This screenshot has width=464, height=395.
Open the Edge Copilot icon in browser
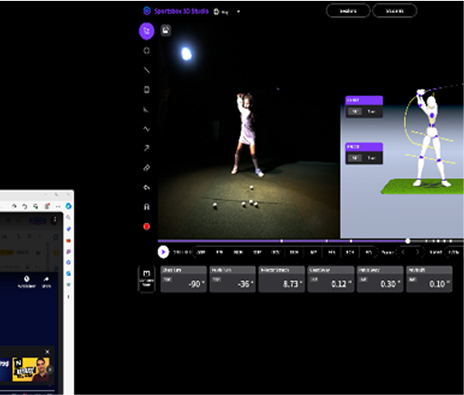pos(68,206)
